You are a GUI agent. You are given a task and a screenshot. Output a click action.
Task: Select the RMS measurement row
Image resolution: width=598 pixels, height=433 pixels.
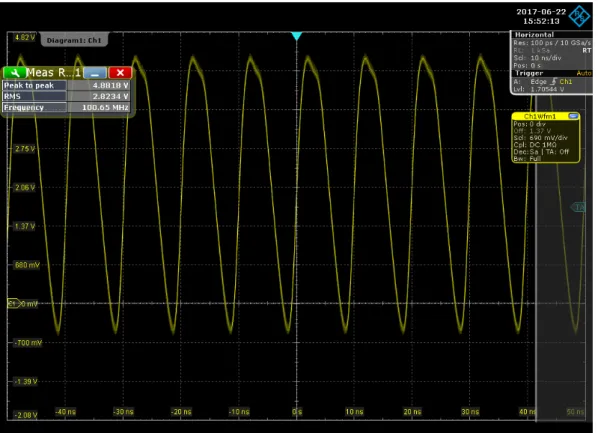[x=66, y=97]
